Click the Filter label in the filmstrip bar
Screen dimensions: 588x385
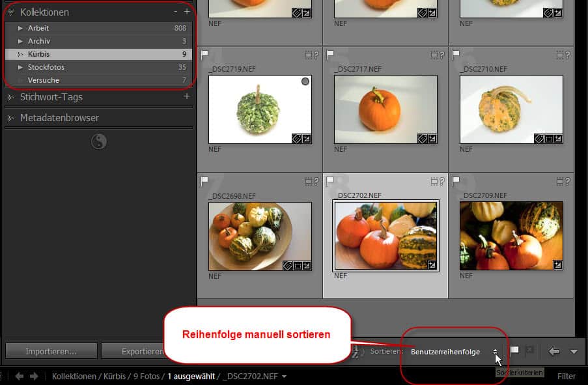pos(567,376)
